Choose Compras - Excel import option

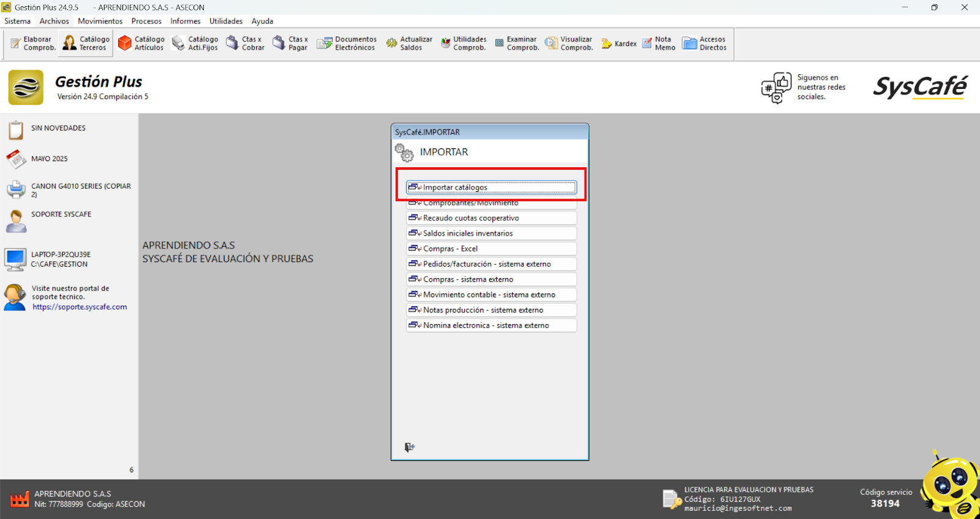click(x=491, y=249)
